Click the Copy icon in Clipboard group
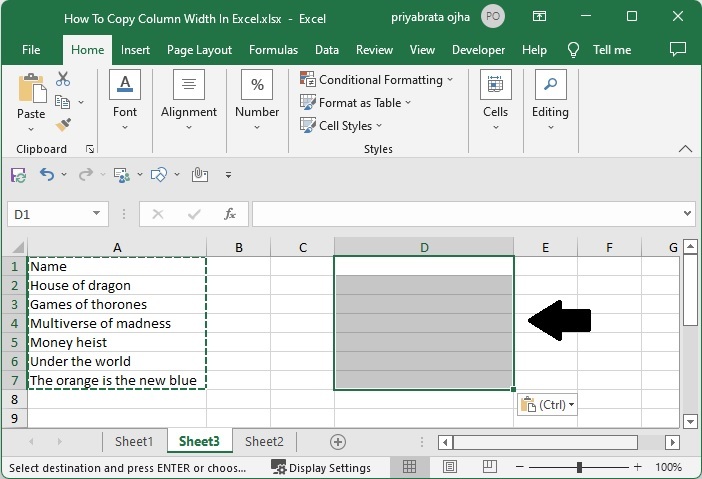Viewport: 702px width, 479px height. click(63, 102)
